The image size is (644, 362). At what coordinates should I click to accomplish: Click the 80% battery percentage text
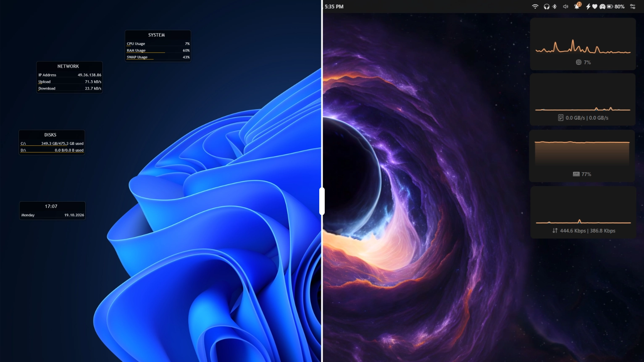click(619, 7)
